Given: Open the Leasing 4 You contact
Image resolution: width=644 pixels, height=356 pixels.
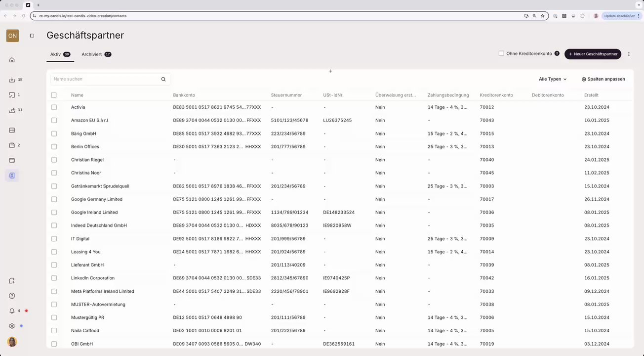Looking at the screenshot, I should click(x=86, y=252).
